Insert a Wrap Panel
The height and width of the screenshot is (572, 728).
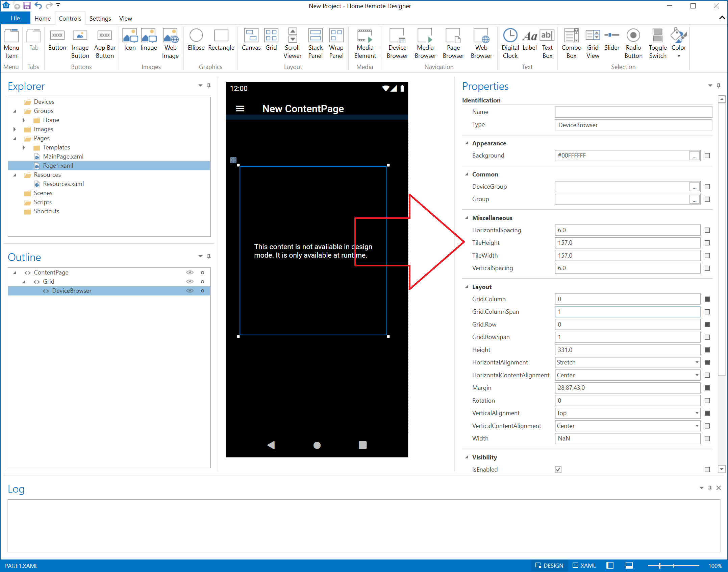[336, 44]
